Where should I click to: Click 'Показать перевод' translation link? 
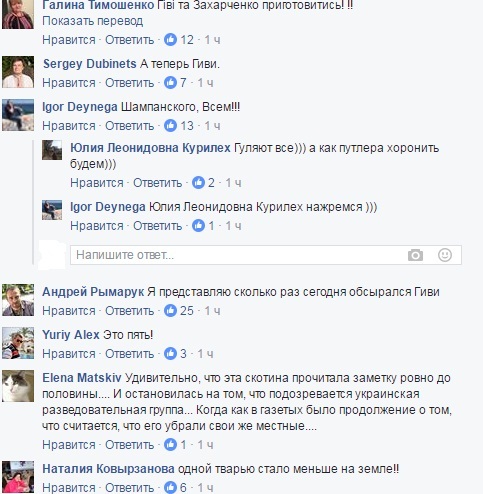(93, 21)
